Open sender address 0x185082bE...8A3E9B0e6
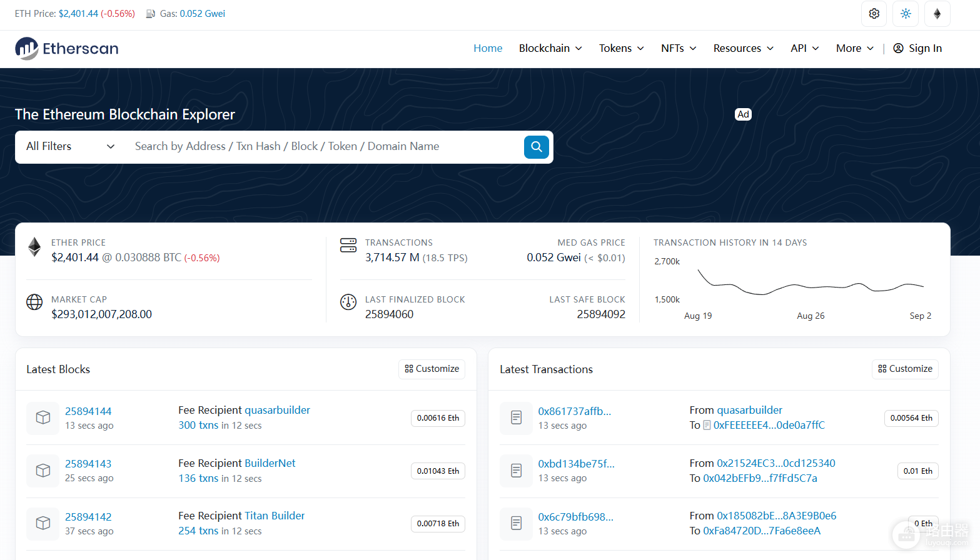Image resolution: width=980 pixels, height=560 pixels. coord(777,516)
